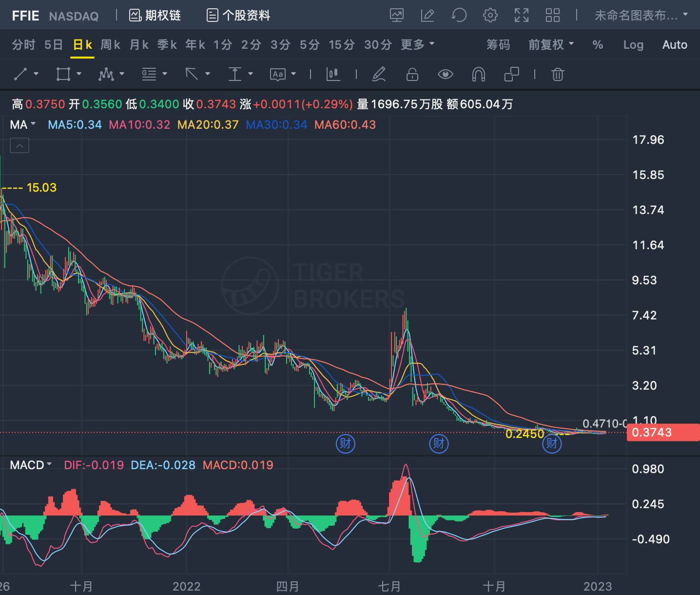
Task: Choose the text annotation tool
Action: coord(277,74)
